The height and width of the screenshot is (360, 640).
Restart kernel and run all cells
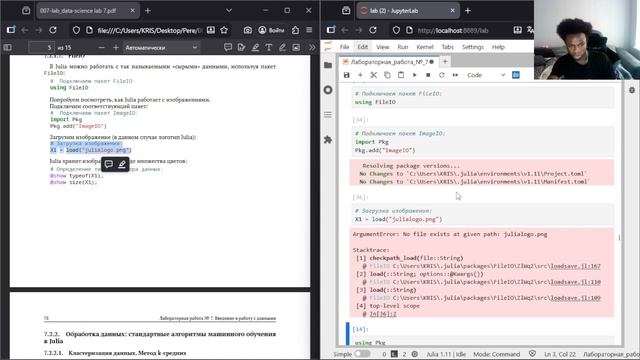pos(456,75)
